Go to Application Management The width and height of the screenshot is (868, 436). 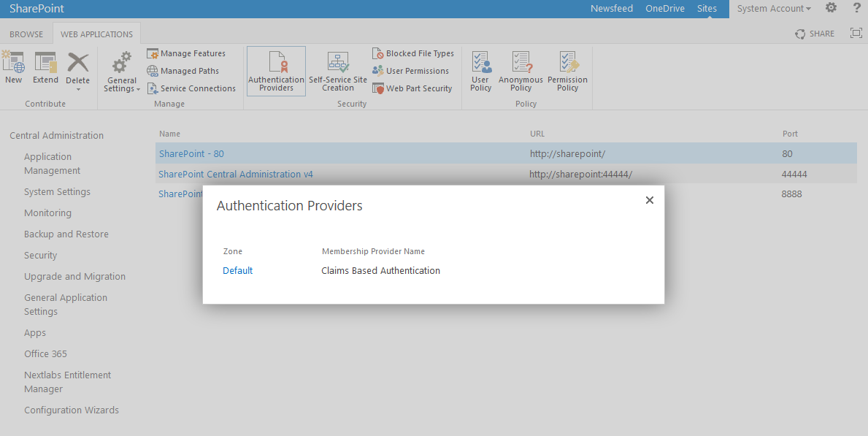[52, 164]
